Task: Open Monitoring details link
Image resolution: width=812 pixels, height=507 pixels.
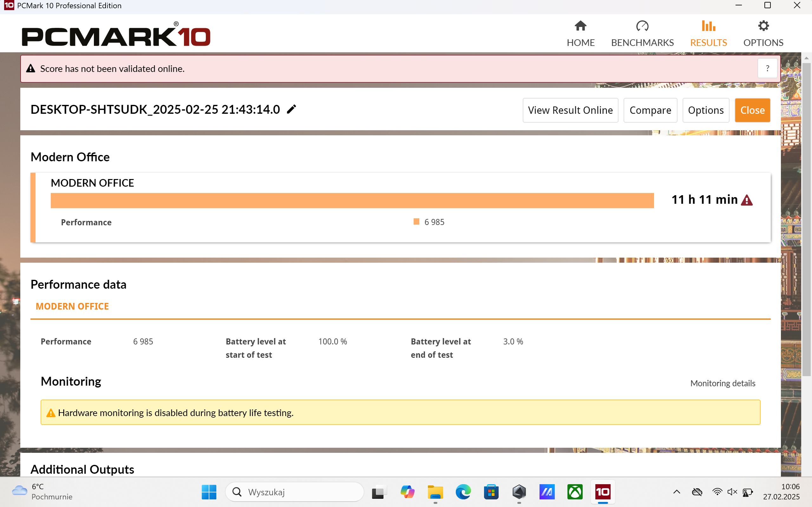Action: pos(723,383)
